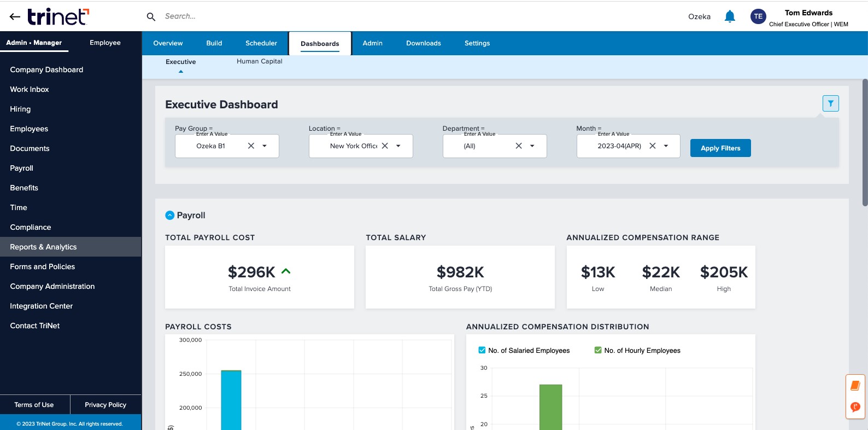Click the $22K Median compensation value
The width and height of the screenshot is (868, 430).
tap(661, 272)
